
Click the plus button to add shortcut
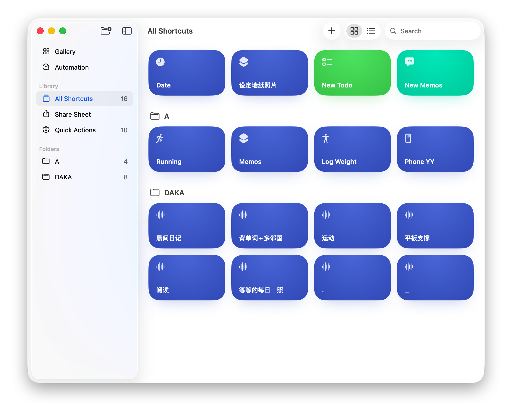coord(331,31)
